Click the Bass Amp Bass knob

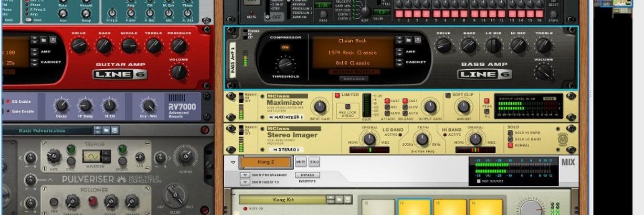(469, 45)
